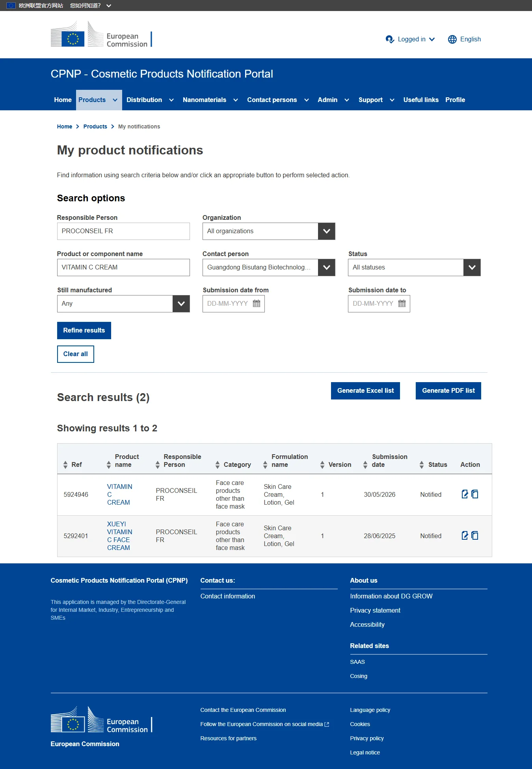532x769 pixels.
Task: Open the Cookies footer link
Action: point(360,724)
